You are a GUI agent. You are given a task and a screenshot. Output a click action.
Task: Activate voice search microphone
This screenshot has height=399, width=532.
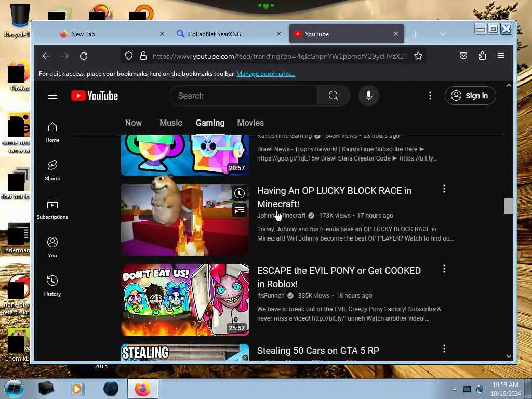pos(369,96)
